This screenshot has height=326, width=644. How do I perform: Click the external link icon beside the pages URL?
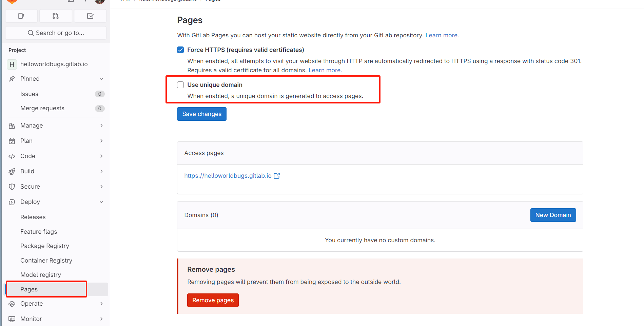pyautogui.click(x=277, y=176)
